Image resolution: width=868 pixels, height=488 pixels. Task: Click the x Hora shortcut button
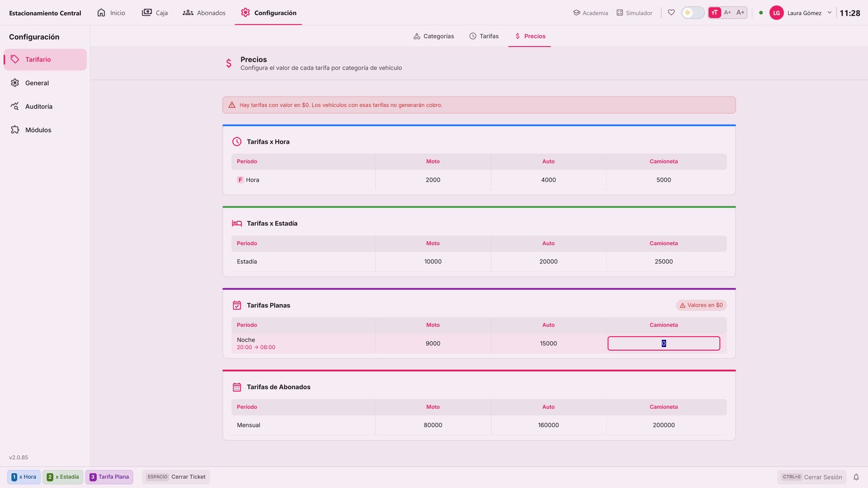[24, 477]
